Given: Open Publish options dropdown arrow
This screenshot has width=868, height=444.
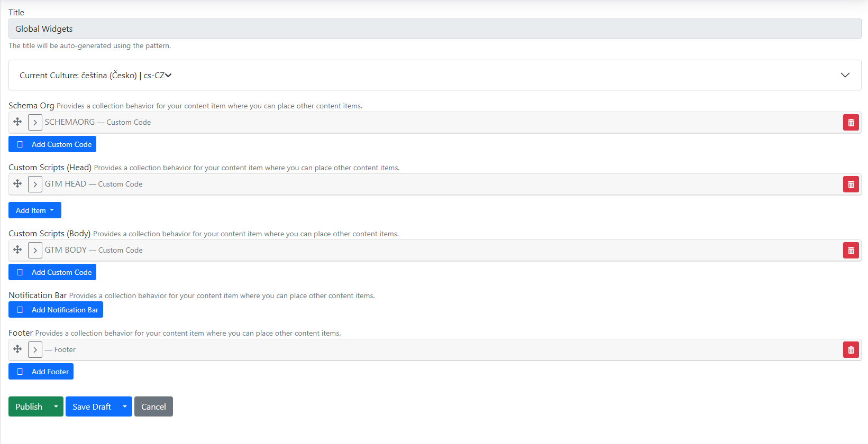Looking at the screenshot, I should point(56,406).
